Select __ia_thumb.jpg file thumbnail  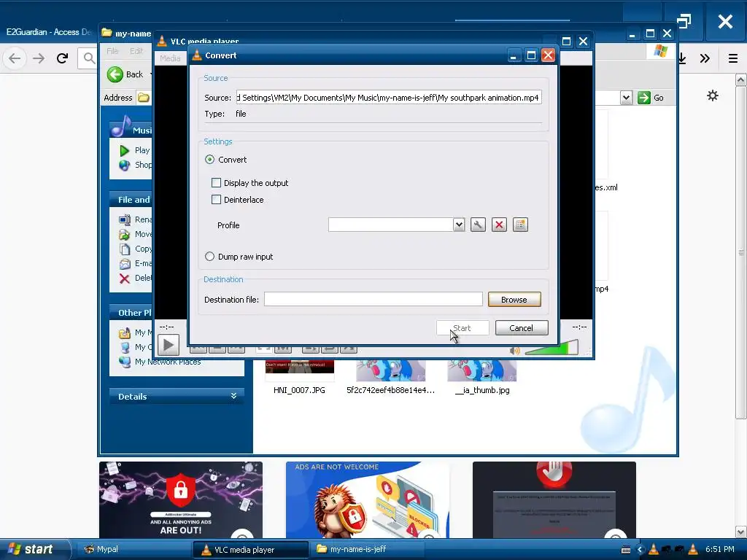click(481, 371)
